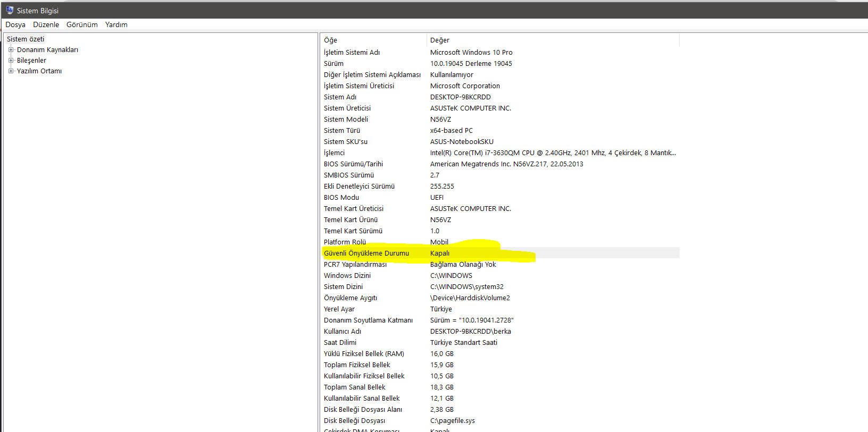Click the Bağlama Olanağı Yok value

pos(463,264)
